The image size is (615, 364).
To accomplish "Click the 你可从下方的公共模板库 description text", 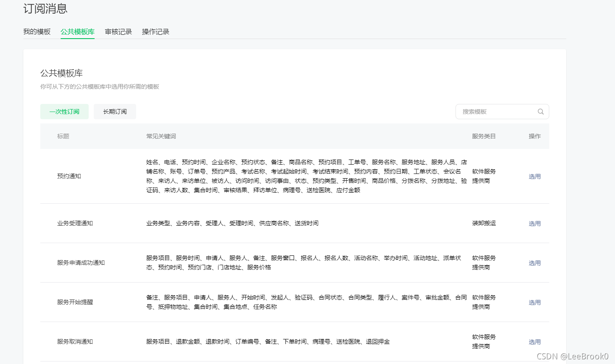I will (100, 87).
